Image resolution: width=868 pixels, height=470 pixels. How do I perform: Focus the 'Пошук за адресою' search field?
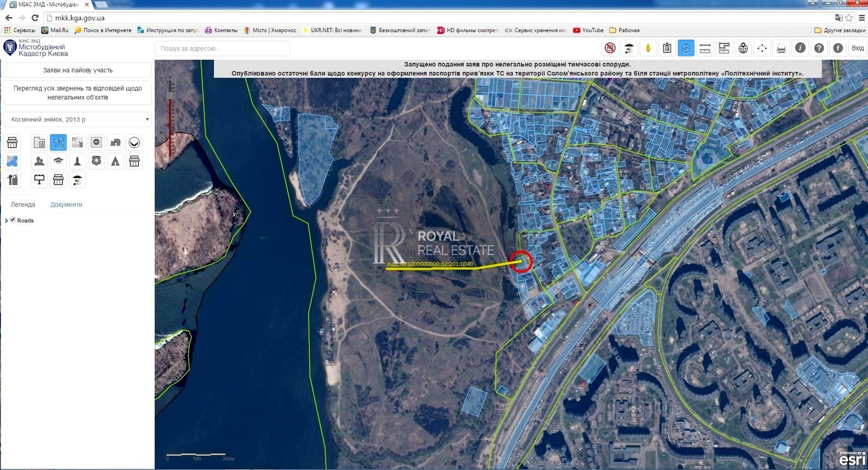tap(222, 48)
